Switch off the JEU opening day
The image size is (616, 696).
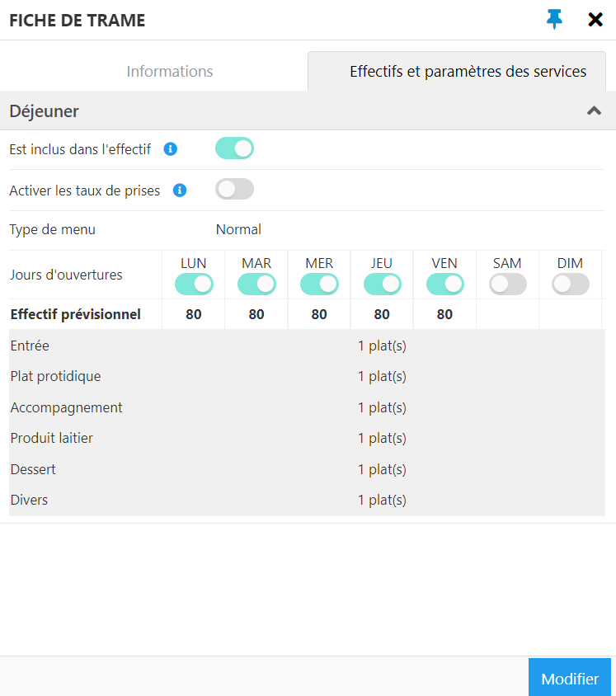pyautogui.click(x=382, y=284)
